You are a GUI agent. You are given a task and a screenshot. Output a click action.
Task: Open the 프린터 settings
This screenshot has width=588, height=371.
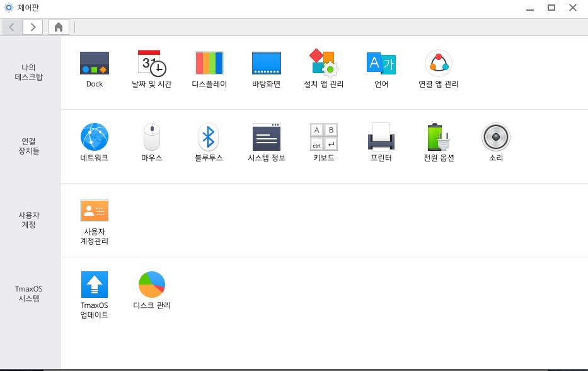pos(381,137)
